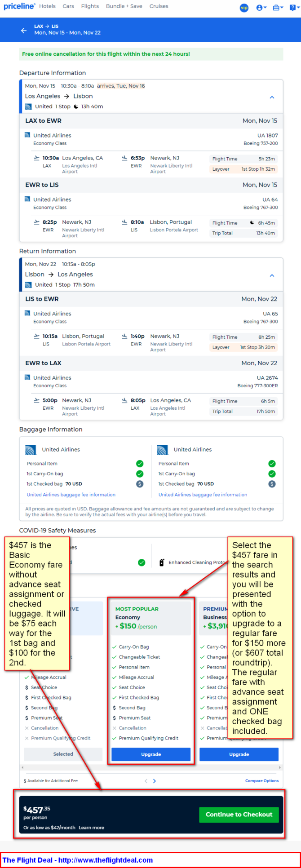The image size is (301, 868).
Task: Click landing plane icon beside 6:53p
Action: pos(124,158)
